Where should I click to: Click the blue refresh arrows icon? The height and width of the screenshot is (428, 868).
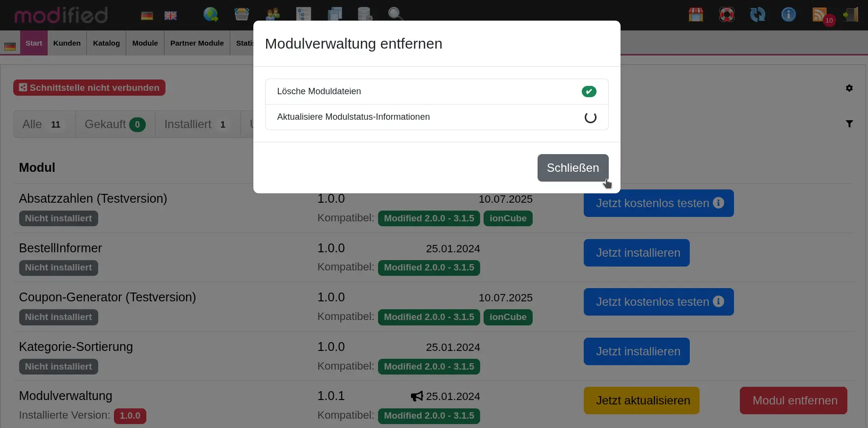(758, 15)
